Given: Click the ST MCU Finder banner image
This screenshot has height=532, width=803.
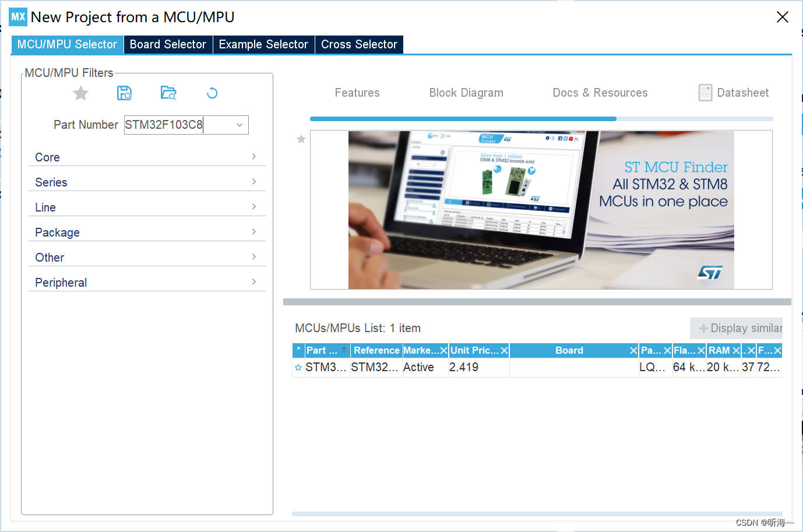Looking at the screenshot, I should [541, 210].
